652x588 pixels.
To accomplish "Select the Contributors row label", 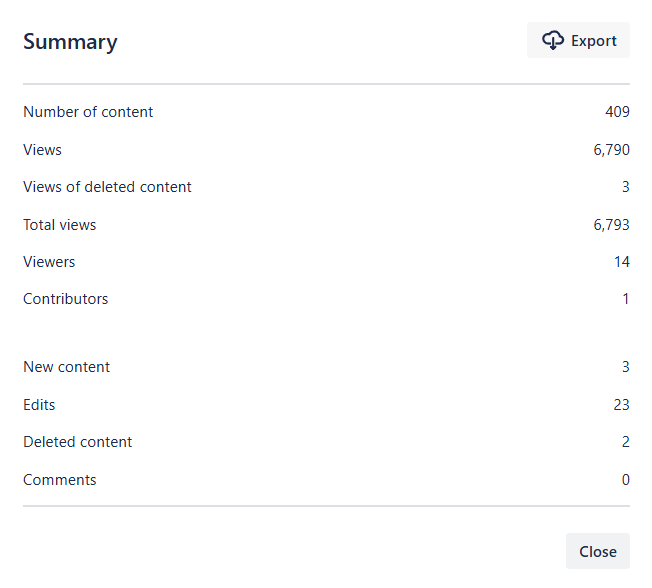I will click(65, 299).
